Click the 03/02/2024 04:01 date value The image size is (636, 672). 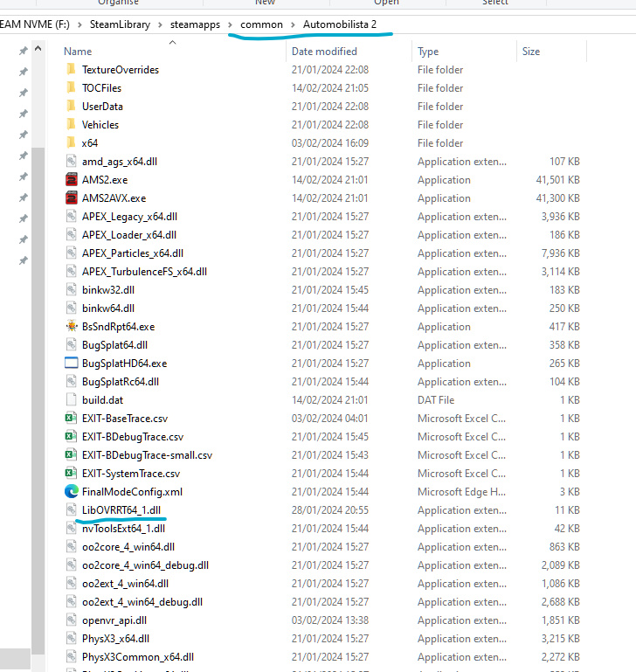[x=330, y=419]
